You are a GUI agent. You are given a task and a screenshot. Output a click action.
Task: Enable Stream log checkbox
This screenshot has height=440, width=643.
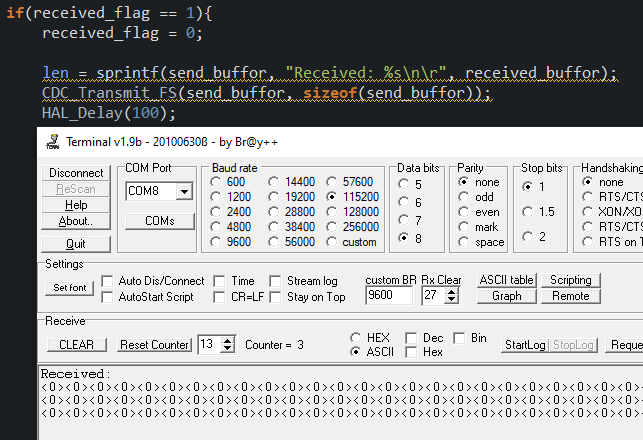coord(275,281)
